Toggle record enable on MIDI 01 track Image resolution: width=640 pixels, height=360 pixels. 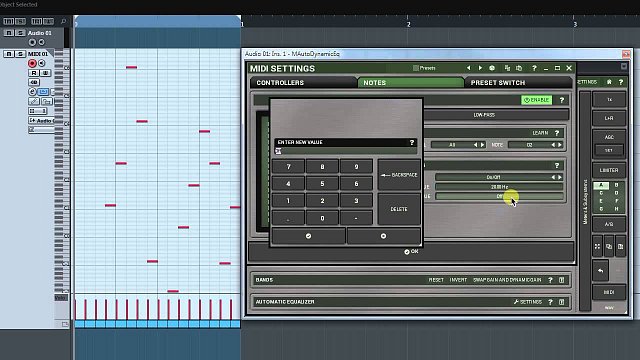(32, 63)
